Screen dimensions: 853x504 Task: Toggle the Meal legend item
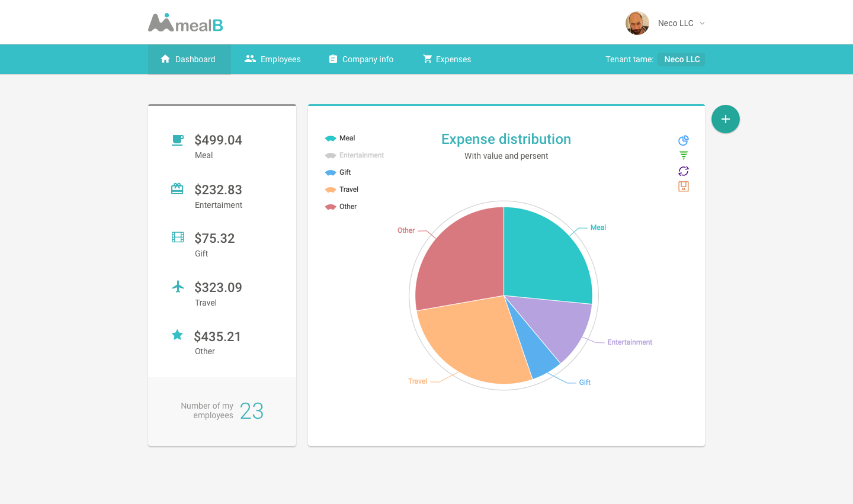click(340, 138)
